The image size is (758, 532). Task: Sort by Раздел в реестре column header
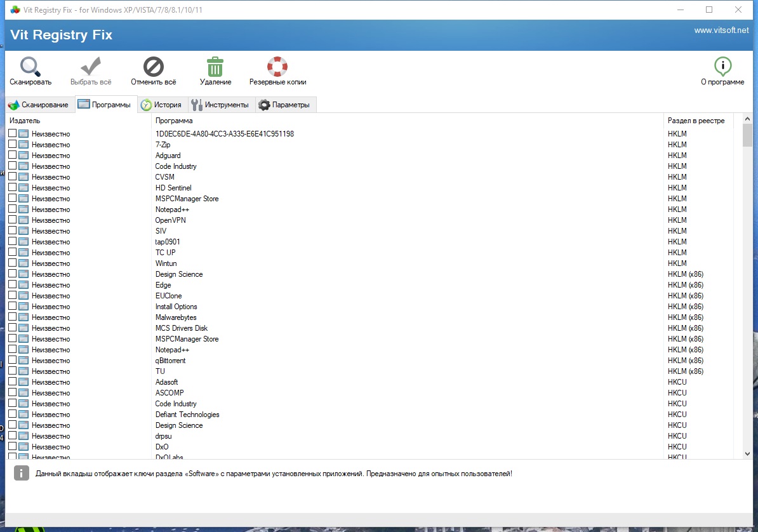[x=696, y=121]
